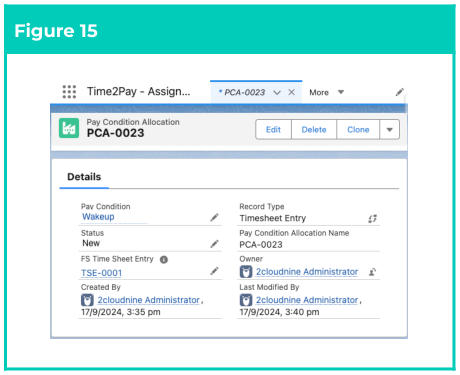Click the Time2Pay - Assign... app name
The width and height of the screenshot is (460, 375).
[x=139, y=91]
